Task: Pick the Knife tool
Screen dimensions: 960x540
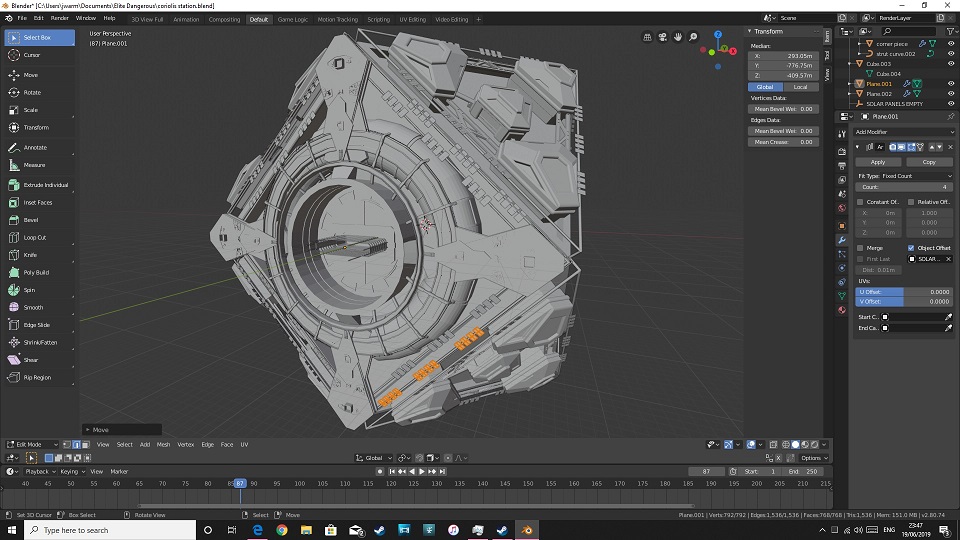Action: [x=40, y=255]
